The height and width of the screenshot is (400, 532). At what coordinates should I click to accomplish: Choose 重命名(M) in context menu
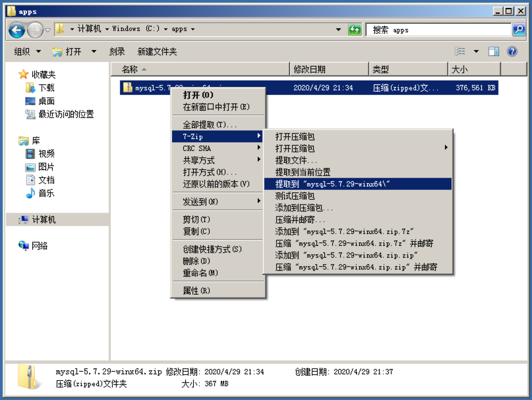(x=218, y=273)
